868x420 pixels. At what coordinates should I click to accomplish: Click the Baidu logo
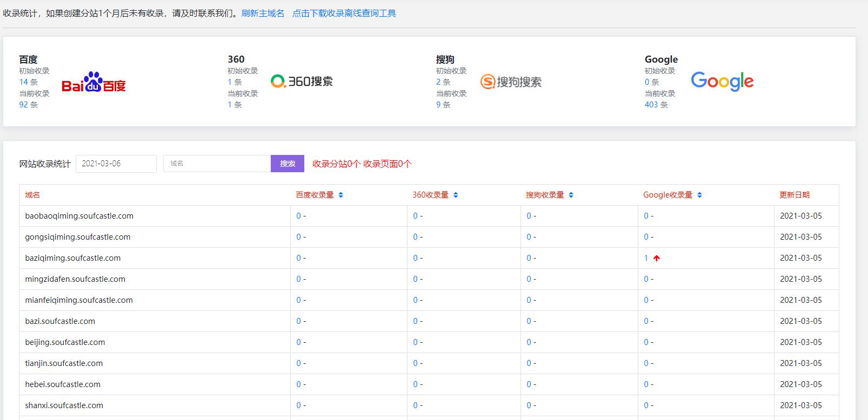94,82
